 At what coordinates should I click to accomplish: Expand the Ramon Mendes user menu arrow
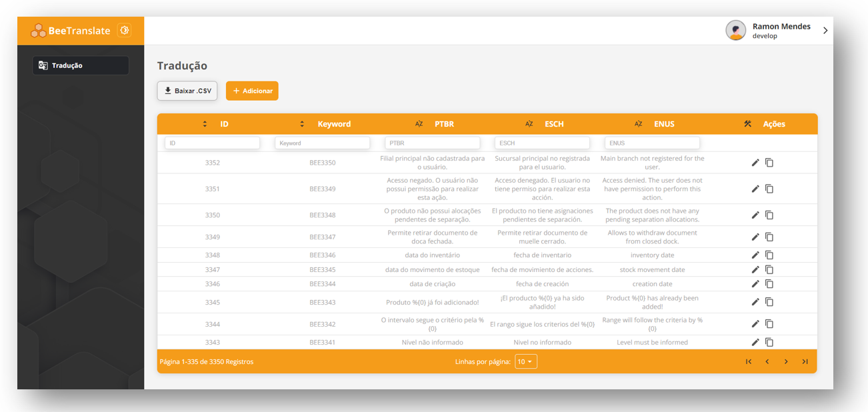click(x=825, y=31)
